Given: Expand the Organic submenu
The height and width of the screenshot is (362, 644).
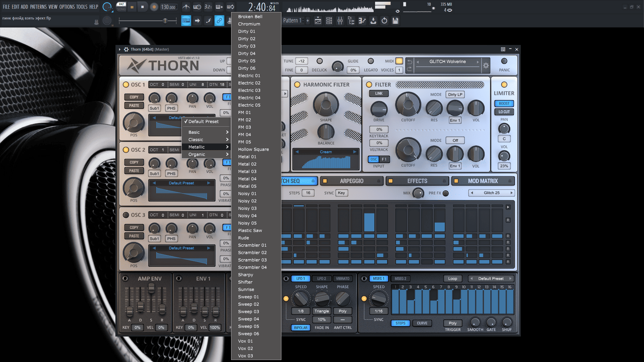Looking at the screenshot, I should 206,155.
